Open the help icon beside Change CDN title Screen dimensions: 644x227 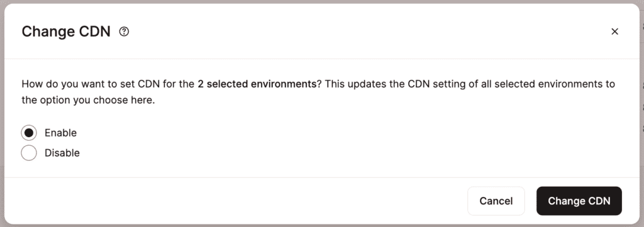(x=124, y=31)
